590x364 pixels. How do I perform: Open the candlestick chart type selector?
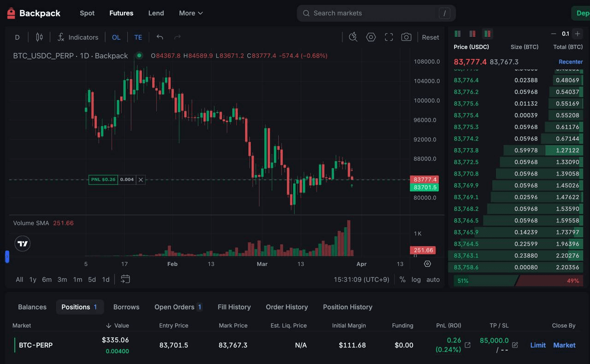[x=39, y=37]
